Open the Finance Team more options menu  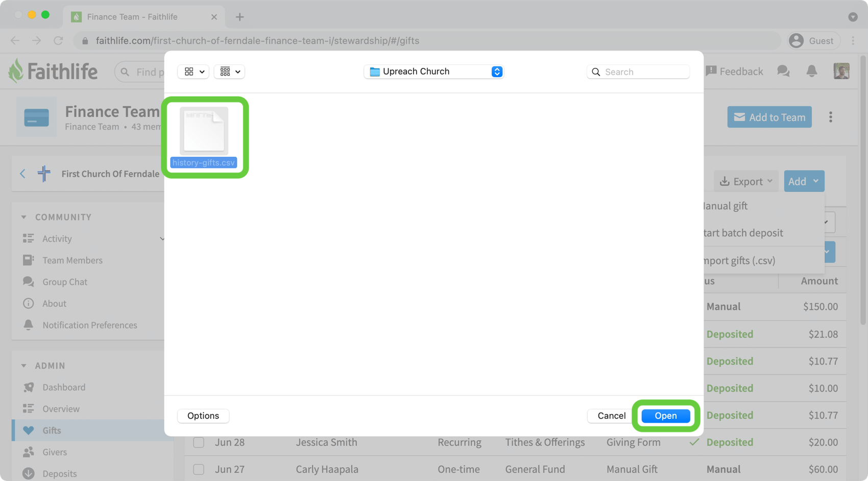click(831, 117)
